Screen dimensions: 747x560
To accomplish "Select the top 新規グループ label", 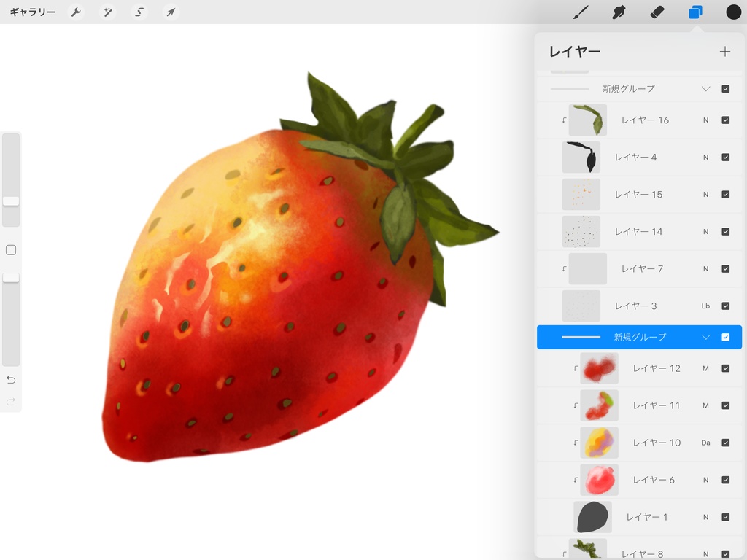I will (x=628, y=89).
